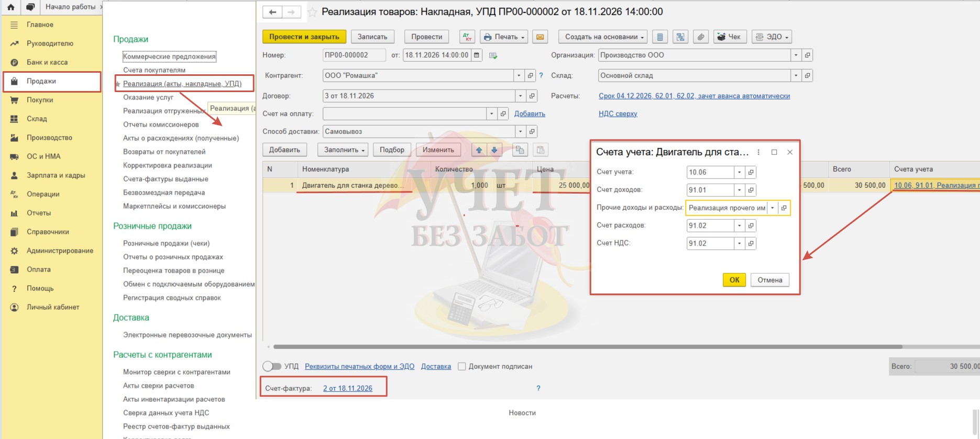980x439 pixels.
Task: Open Создать на основании dropdown
Action: (x=603, y=37)
